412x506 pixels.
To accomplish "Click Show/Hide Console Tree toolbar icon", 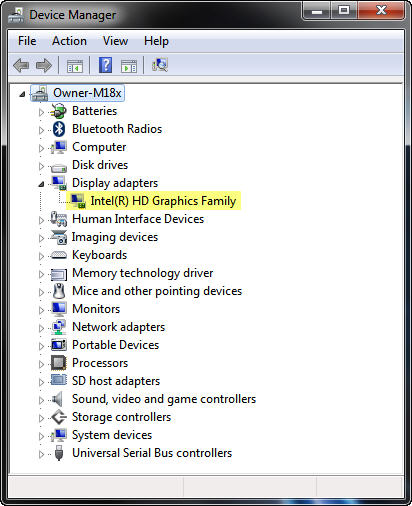I will coord(75,66).
